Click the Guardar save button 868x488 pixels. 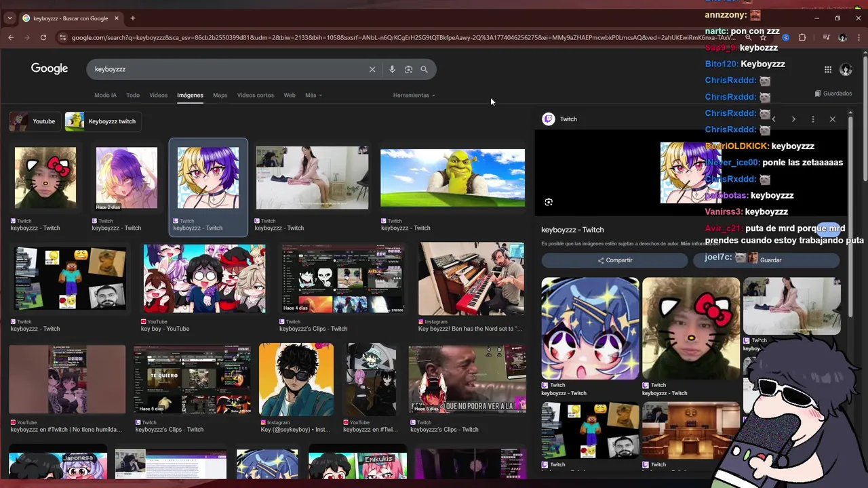coord(766,260)
